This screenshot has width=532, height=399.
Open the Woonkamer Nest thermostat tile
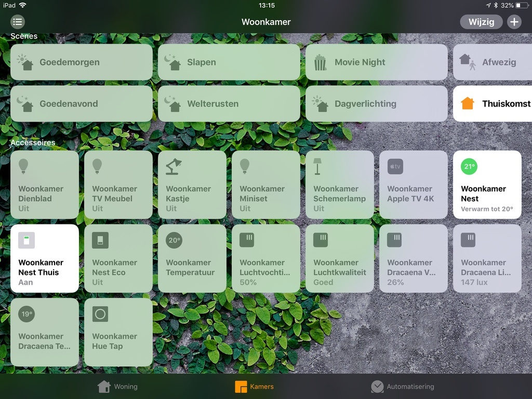pos(487,185)
